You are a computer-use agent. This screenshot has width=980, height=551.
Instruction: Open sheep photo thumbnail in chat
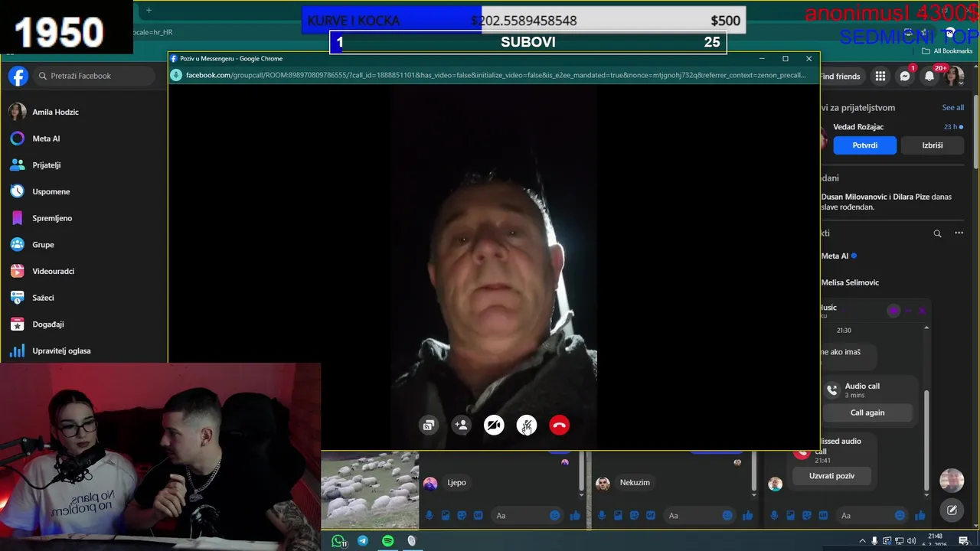370,490
